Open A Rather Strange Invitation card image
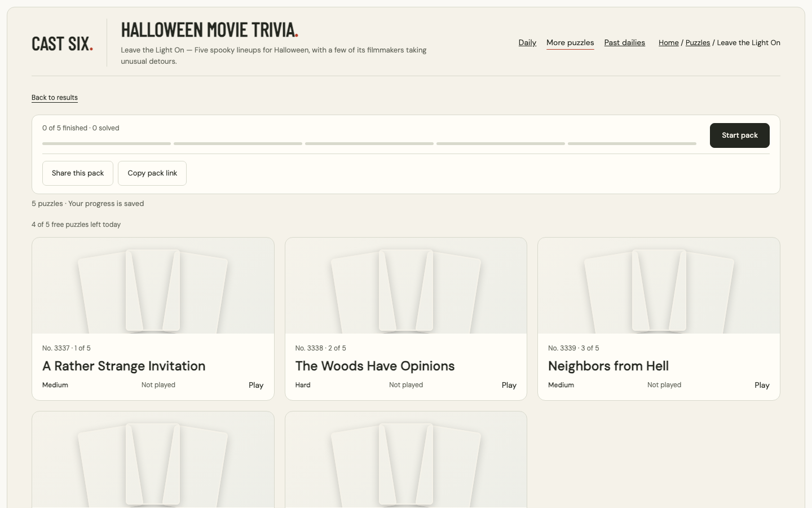The image size is (812, 508). 153,286
